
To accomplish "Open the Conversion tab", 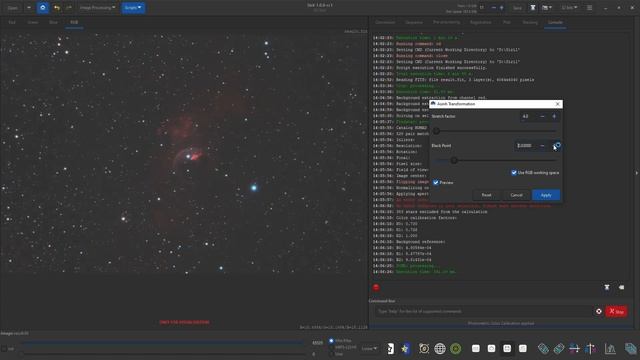I will coord(385,22).
